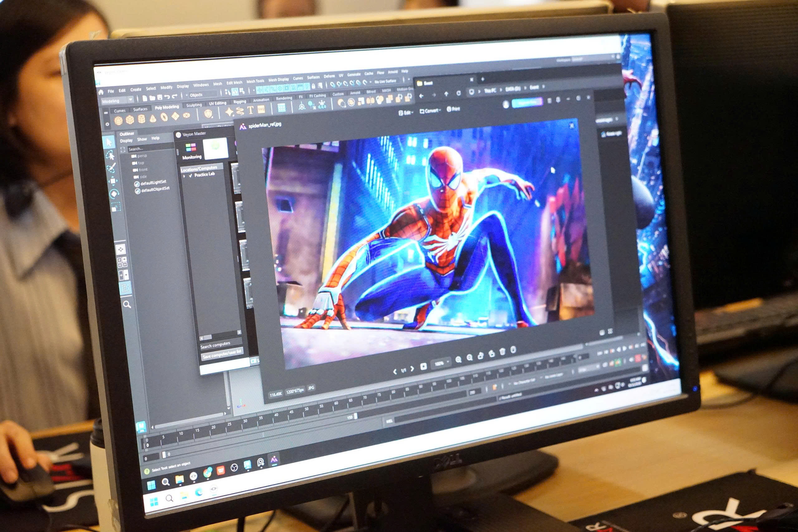
Task: Open the Objects selection mask dropdown
Action: tap(203, 94)
